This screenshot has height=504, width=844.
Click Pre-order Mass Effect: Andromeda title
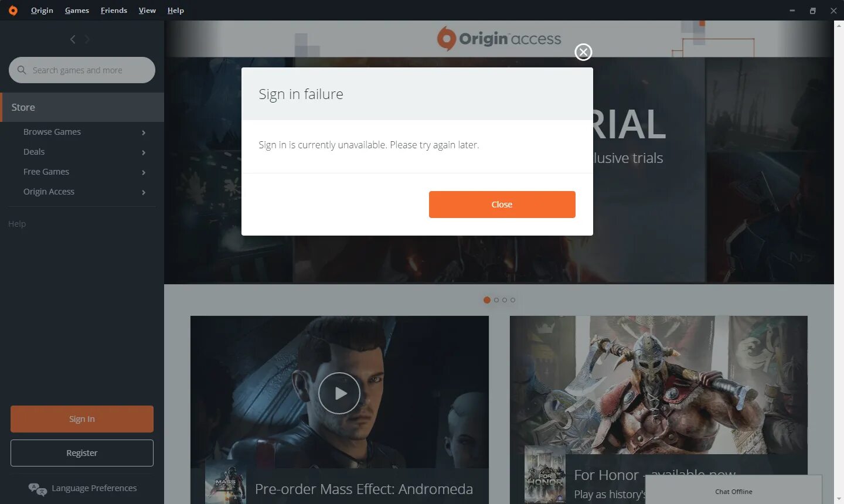click(x=364, y=489)
